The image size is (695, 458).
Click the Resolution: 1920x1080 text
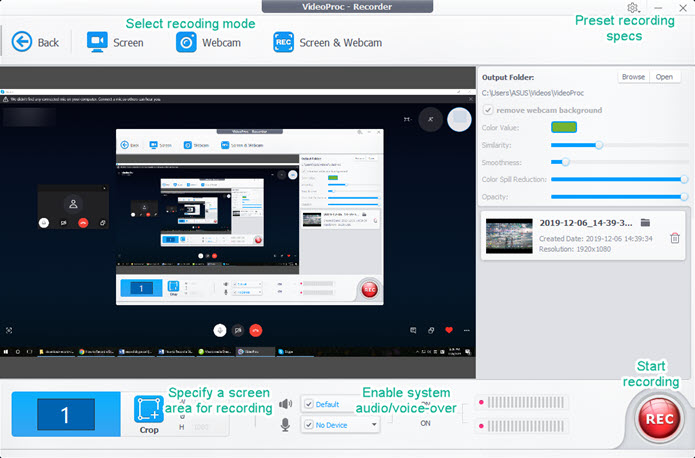tap(574, 249)
